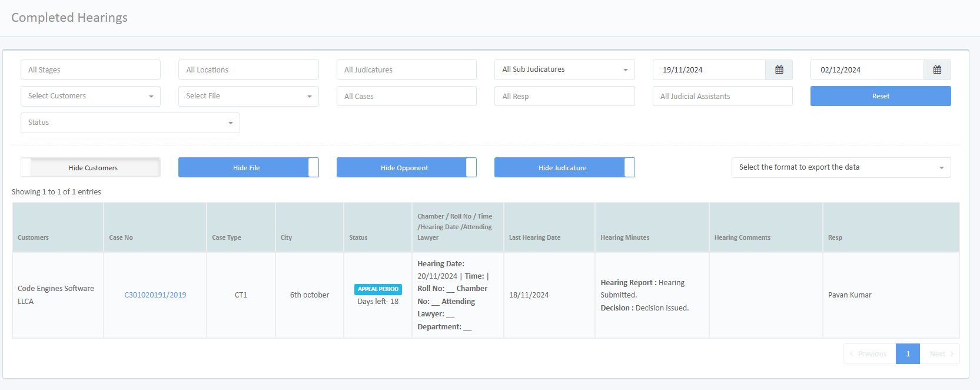
Task: Select page 1 in pagination
Action: (908, 354)
